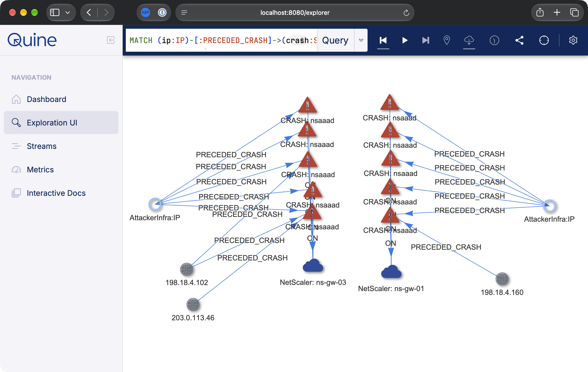Select the 198.18.4.160 IP globe node
Viewport: 588px width, 372px height.
pos(502,279)
